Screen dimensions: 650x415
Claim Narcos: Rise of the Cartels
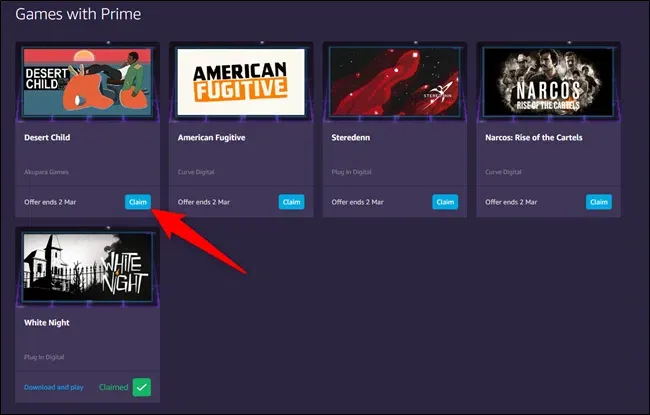coord(599,202)
